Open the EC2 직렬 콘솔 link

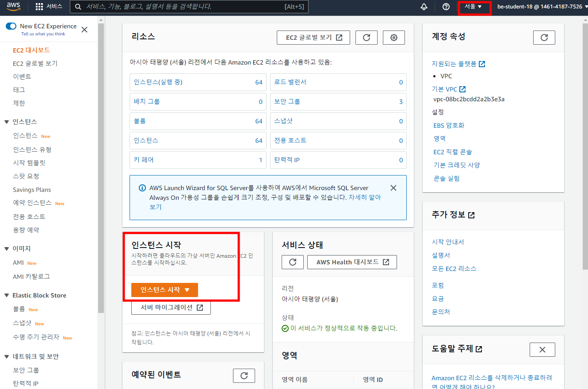(x=452, y=152)
